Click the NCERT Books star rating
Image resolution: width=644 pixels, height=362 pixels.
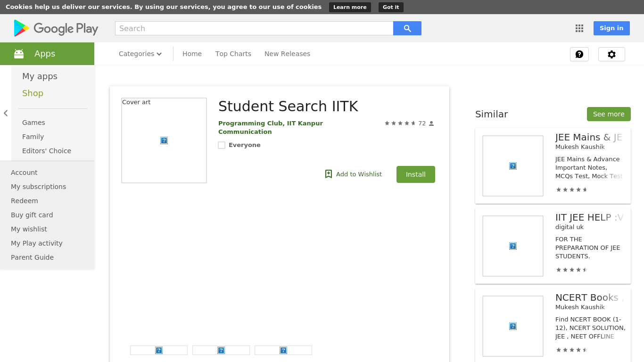(x=571, y=350)
